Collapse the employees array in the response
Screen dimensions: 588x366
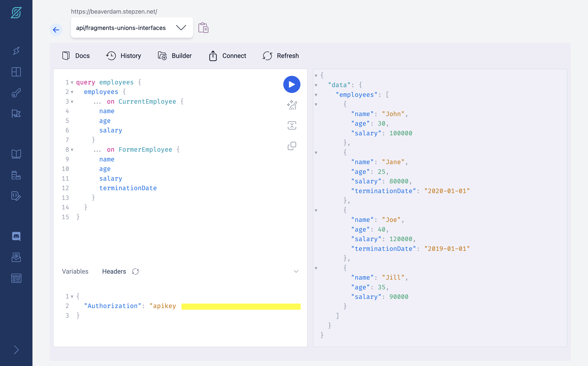pos(316,95)
